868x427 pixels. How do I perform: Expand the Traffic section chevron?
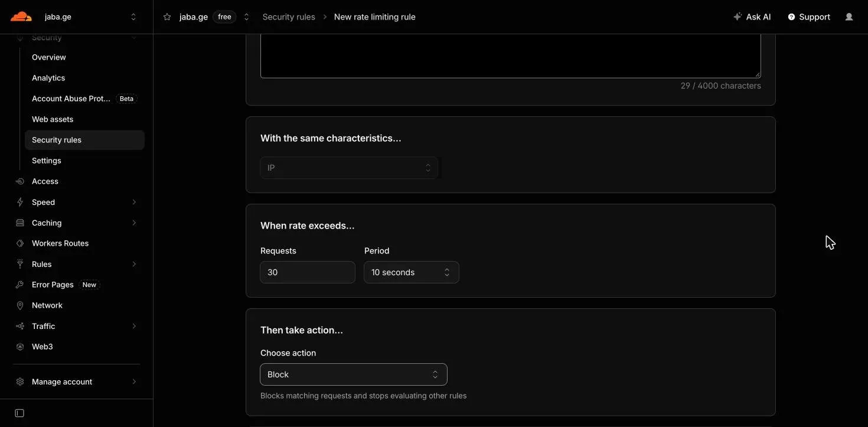tap(134, 326)
